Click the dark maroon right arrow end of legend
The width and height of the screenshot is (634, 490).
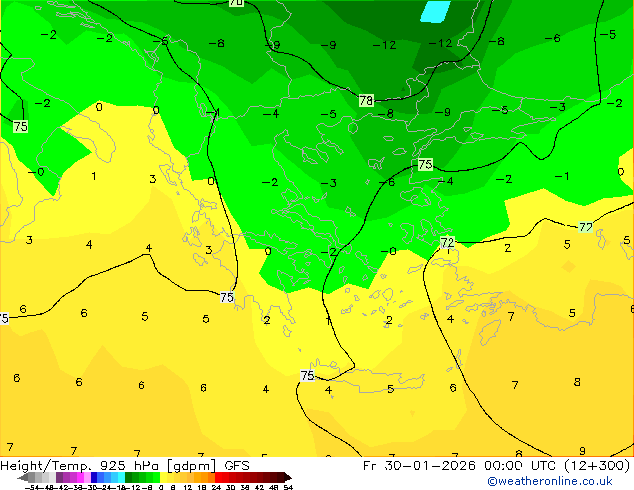click(x=287, y=478)
